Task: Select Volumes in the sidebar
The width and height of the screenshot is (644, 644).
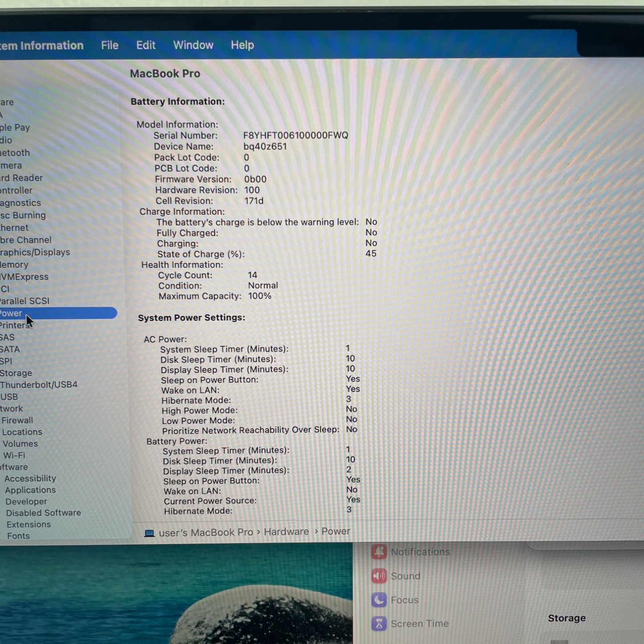Action: click(x=20, y=444)
